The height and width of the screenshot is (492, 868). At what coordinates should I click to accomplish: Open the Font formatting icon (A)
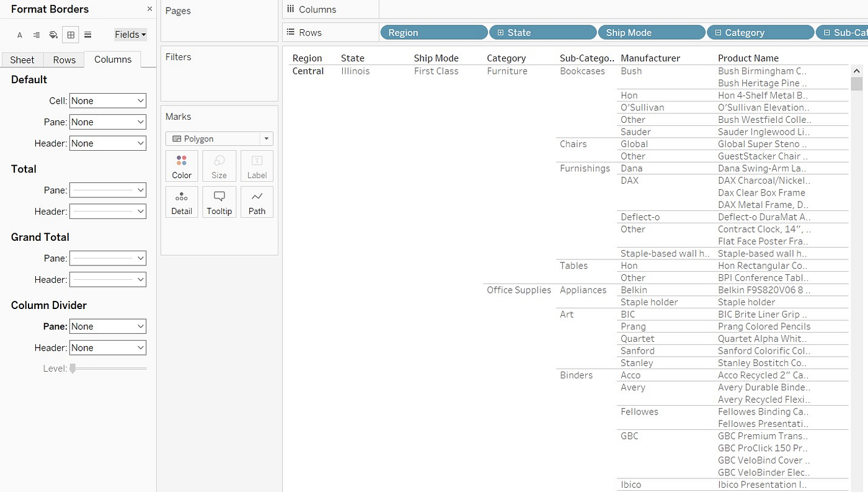click(20, 35)
